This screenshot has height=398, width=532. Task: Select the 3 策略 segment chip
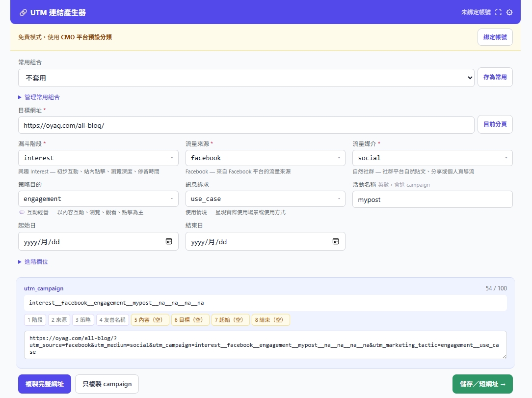coord(83,320)
